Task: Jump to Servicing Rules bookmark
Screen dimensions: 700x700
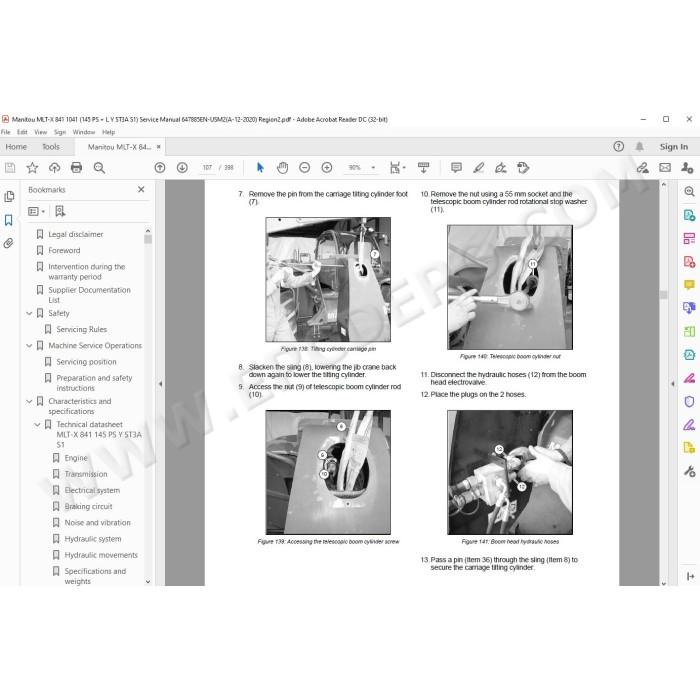Action: point(82,329)
